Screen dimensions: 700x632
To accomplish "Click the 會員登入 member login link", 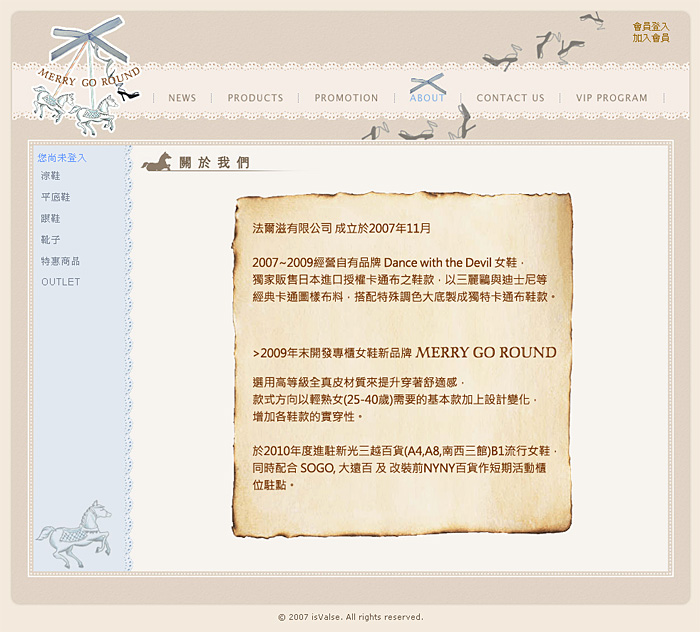I will 650,27.
